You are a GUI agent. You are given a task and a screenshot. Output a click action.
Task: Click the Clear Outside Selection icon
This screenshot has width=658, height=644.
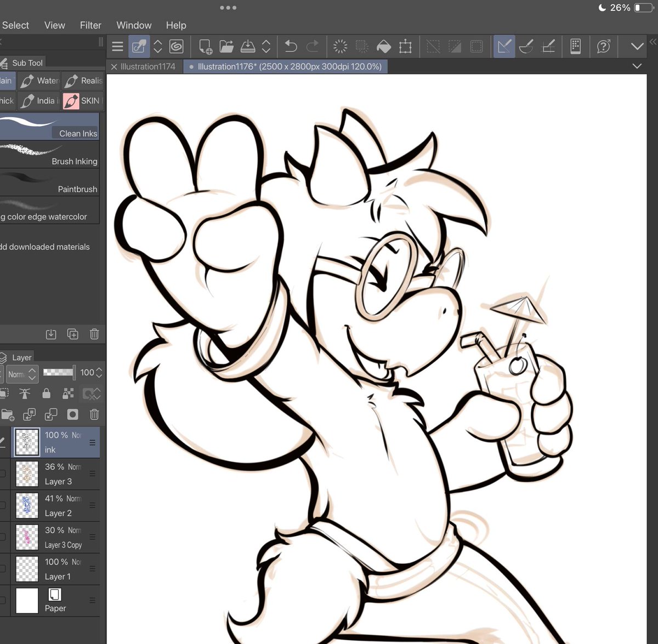tap(362, 47)
